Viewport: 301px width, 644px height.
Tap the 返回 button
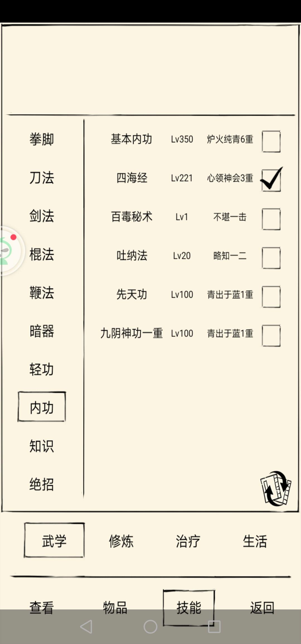(262, 608)
